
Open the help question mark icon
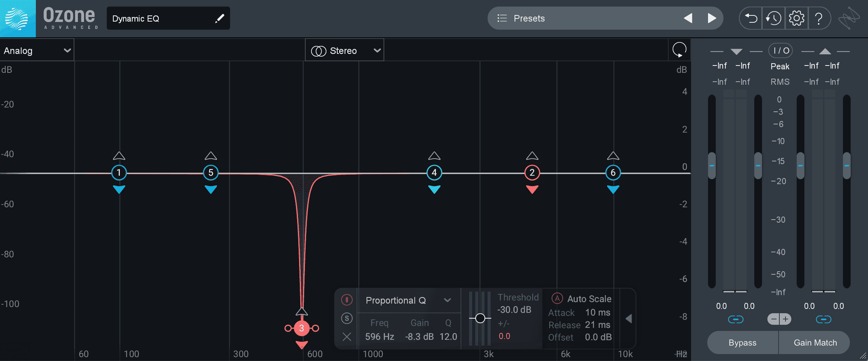click(x=819, y=18)
